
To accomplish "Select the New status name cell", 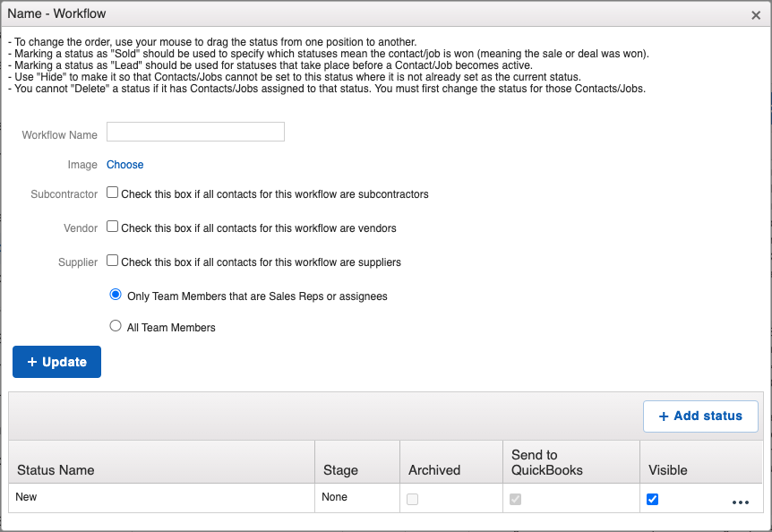I will tap(27, 497).
